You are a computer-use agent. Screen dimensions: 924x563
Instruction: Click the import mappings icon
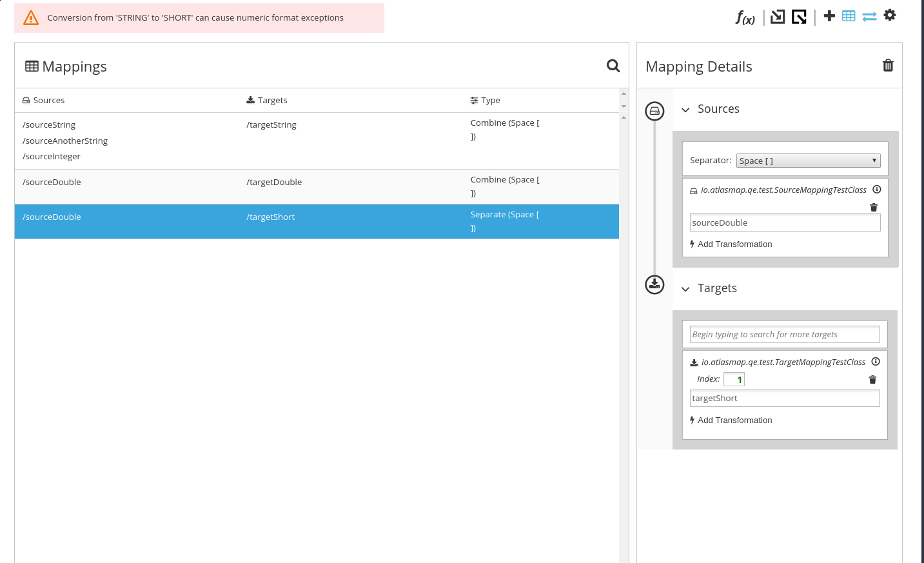point(777,15)
